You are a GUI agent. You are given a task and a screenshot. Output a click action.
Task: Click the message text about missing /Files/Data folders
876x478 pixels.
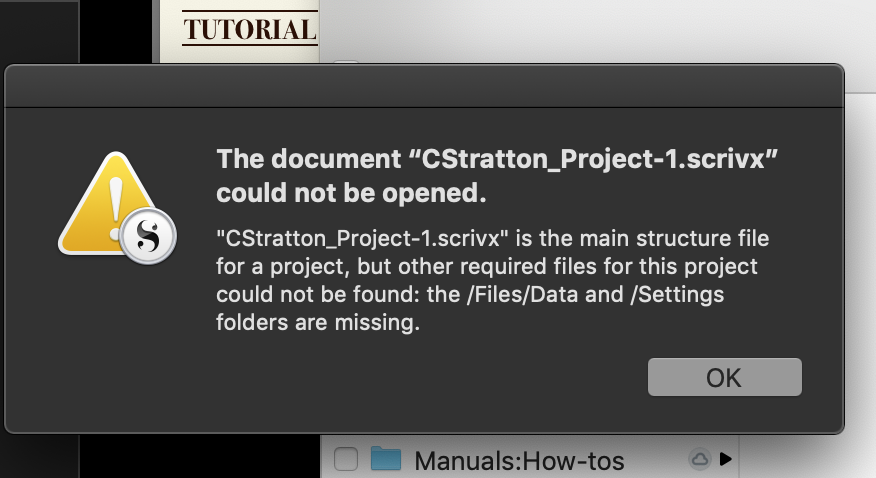[x=492, y=280]
